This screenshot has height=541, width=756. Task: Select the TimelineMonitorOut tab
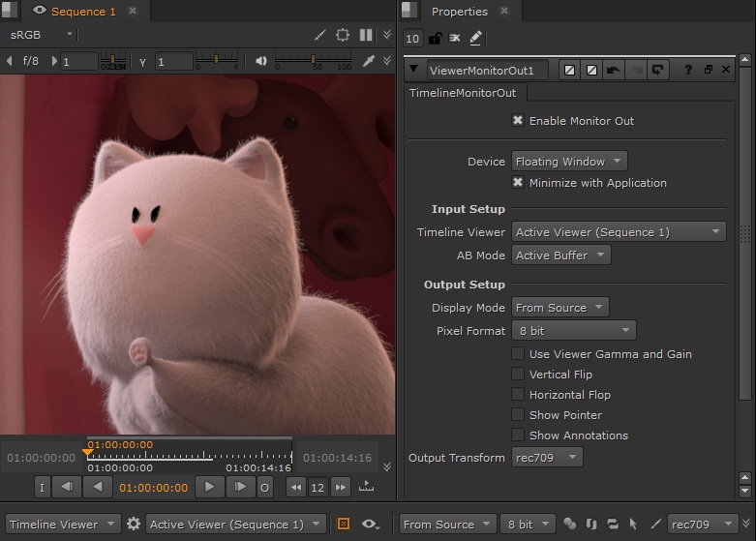click(463, 93)
